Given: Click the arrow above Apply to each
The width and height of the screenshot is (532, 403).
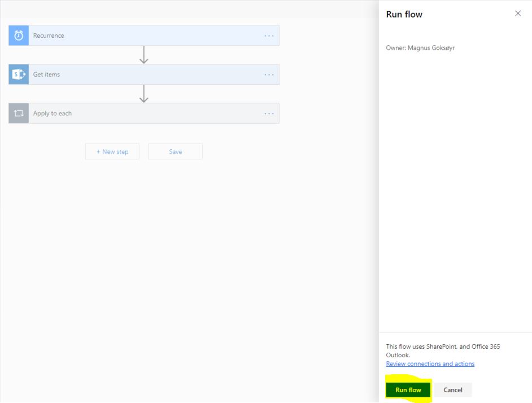Looking at the screenshot, I should click(x=144, y=94).
